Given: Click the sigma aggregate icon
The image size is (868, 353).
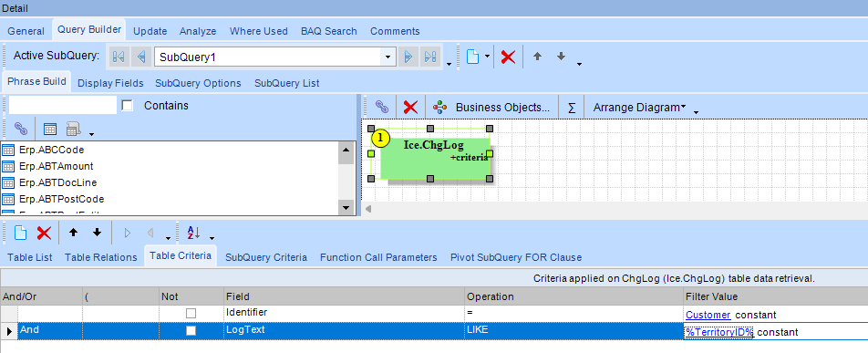Looking at the screenshot, I should coord(572,108).
